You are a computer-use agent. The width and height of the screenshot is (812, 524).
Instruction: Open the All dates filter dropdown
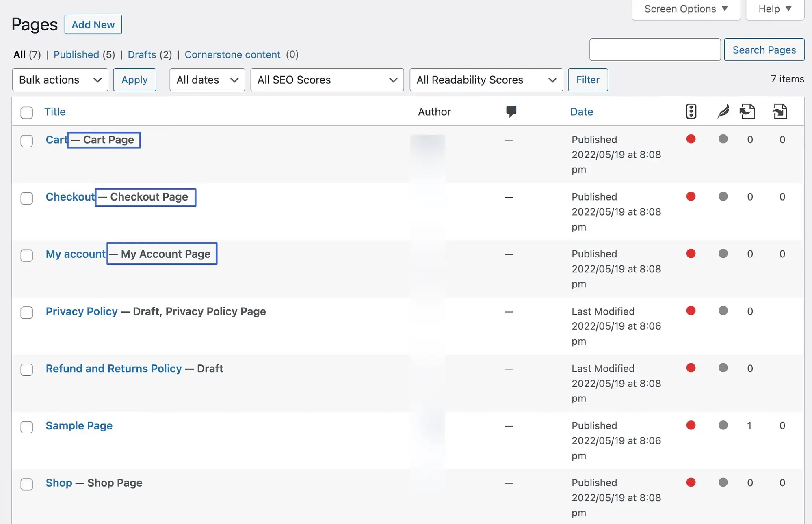pyautogui.click(x=207, y=79)
